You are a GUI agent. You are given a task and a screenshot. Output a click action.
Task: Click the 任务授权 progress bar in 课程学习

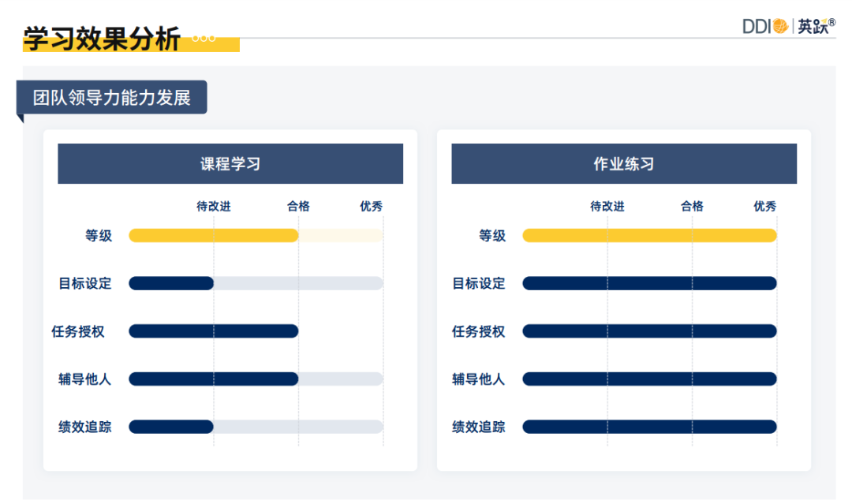(x=214, y=330)
